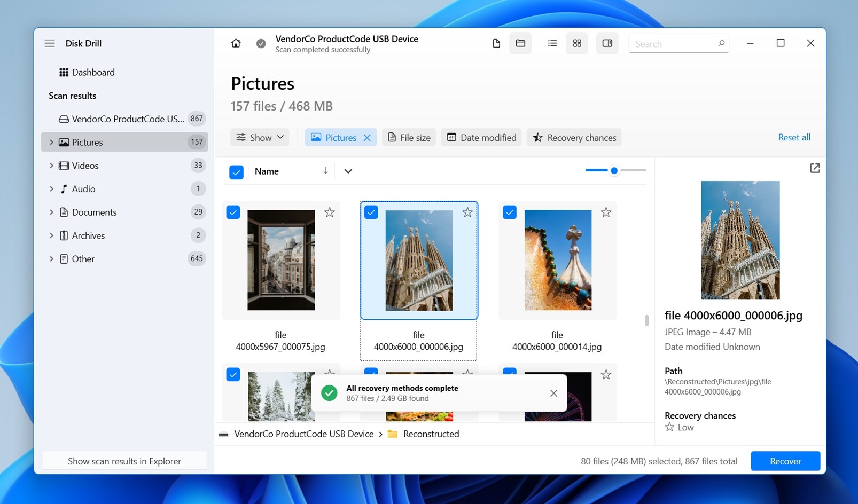Open the hamburger menu in Disk Drill
This screenshot has height=504, width=858.
pyautogui.click(x=50, y=43)
